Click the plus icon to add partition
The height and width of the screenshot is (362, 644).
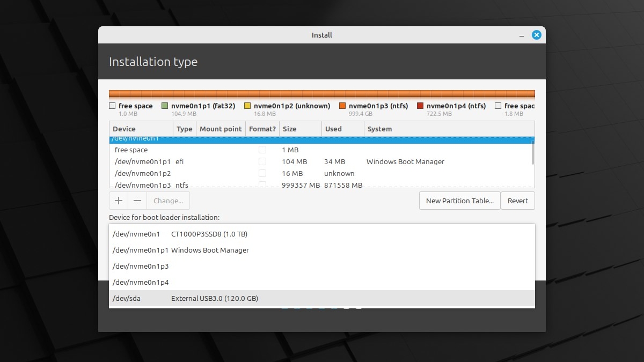point(119,201)
